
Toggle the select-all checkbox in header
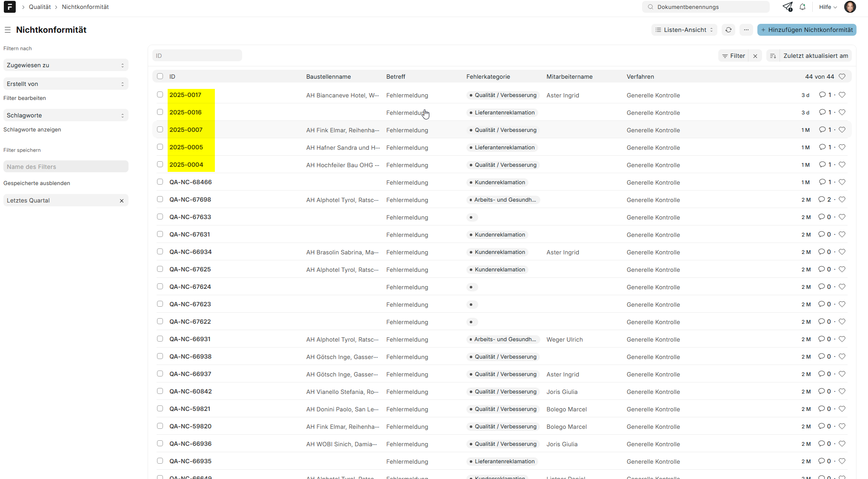click(x=160, y=76)
